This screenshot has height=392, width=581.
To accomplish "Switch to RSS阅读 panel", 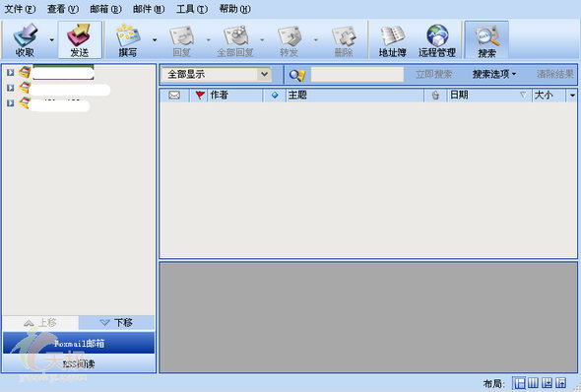I will click(79, 363).
